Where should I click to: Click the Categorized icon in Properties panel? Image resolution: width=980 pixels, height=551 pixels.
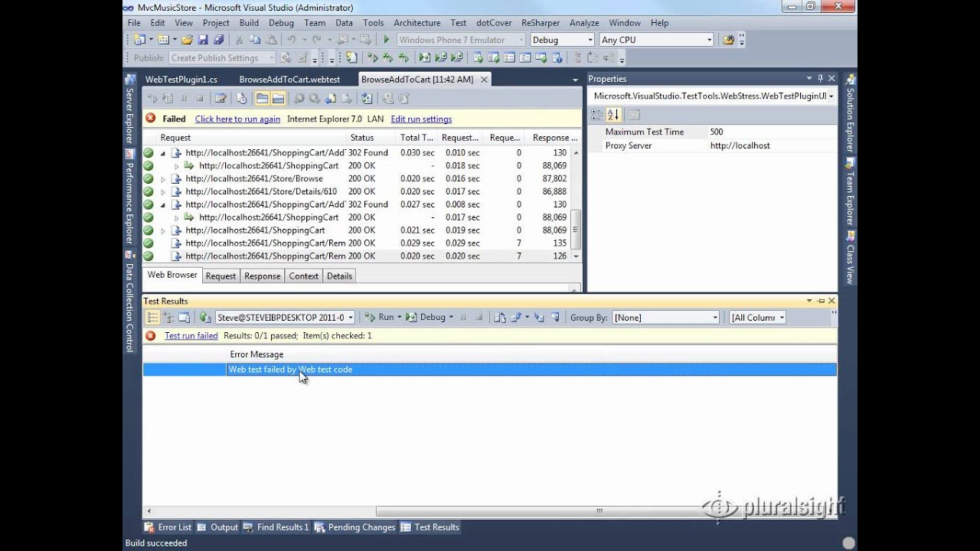[x=597, y=115]
